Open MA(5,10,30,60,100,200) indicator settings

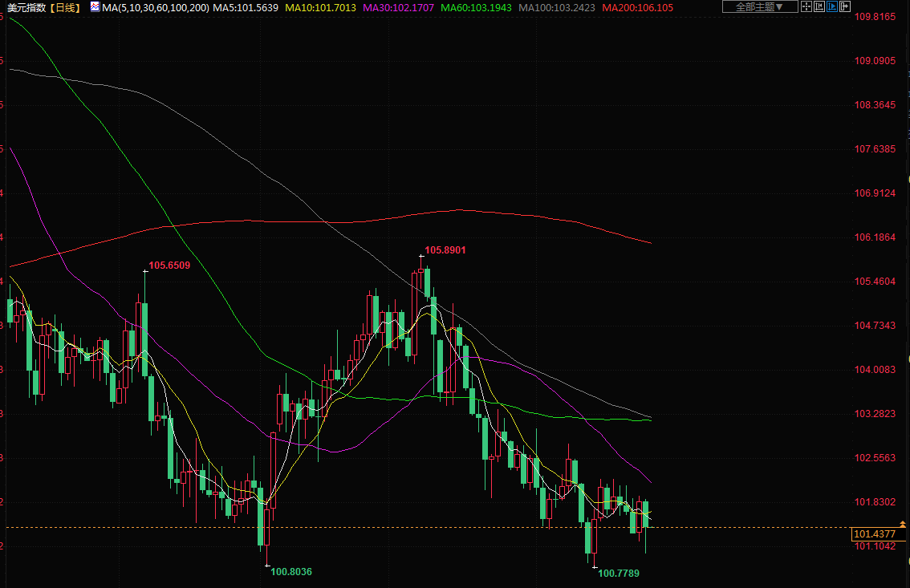click(156, 7)
